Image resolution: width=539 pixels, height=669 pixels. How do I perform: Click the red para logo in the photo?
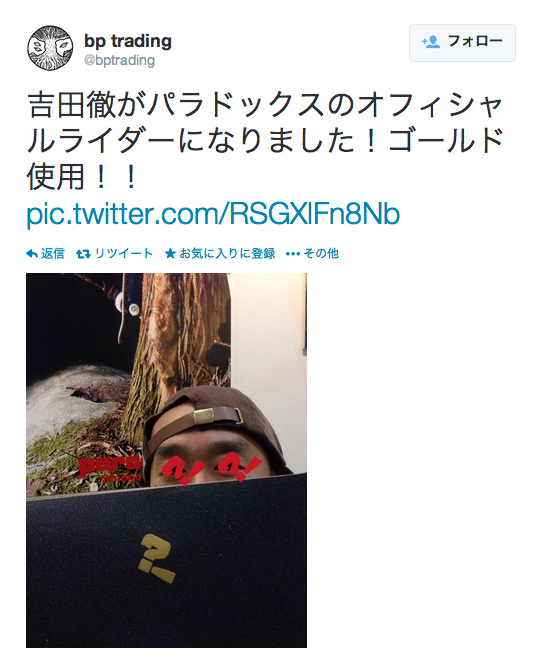(110, 468)
